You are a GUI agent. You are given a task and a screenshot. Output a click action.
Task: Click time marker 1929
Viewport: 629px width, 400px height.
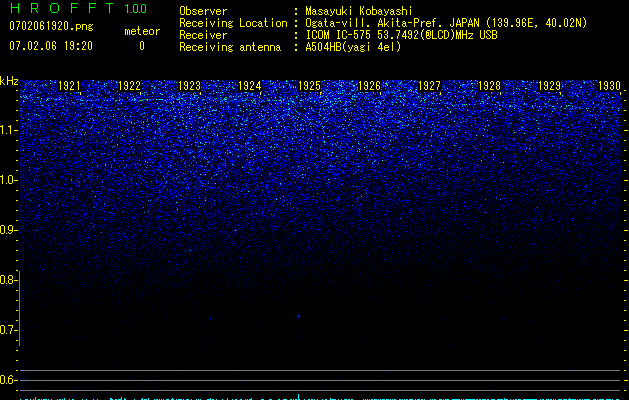tap(549, 86)
